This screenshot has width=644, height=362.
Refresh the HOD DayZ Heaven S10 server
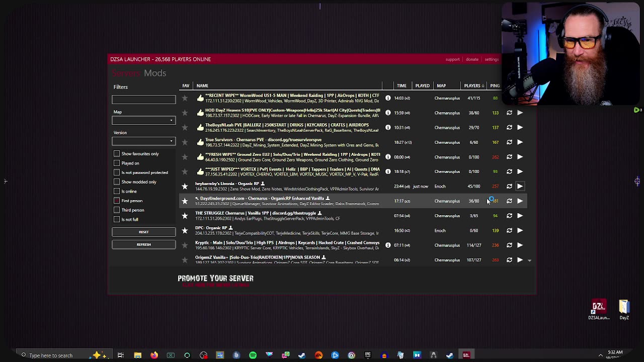(509, 113)
